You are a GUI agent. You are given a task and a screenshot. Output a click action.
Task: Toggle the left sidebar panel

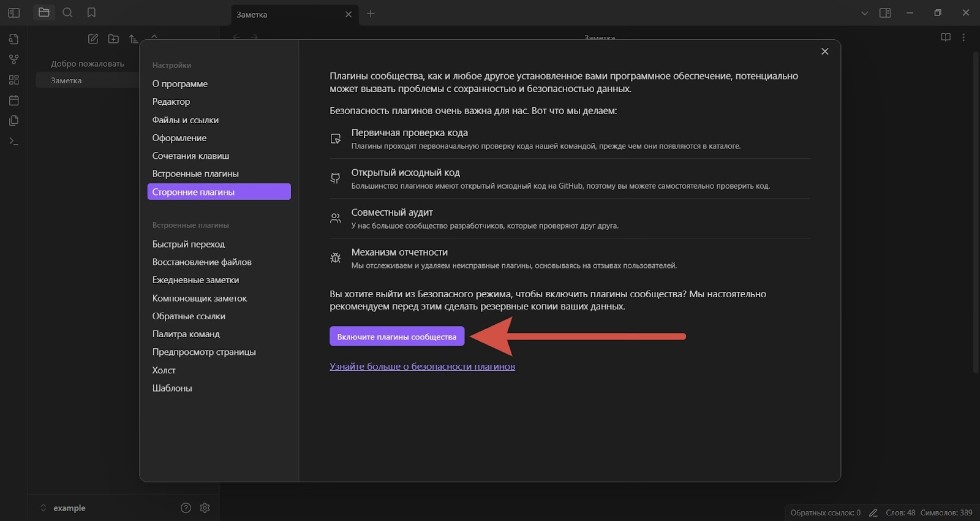[x=13, y=12]
